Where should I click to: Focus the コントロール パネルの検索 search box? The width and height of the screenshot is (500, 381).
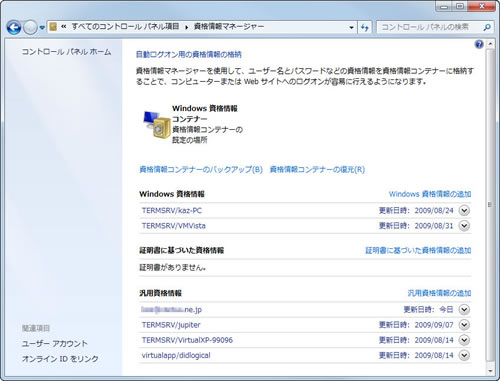coord(430,27)
